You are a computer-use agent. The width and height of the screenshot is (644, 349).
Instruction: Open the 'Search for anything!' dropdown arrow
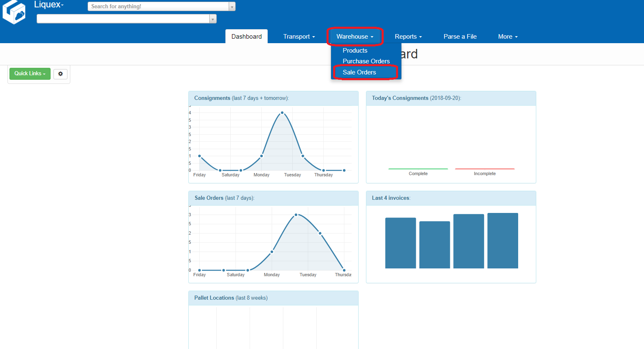tap(232, 7)
